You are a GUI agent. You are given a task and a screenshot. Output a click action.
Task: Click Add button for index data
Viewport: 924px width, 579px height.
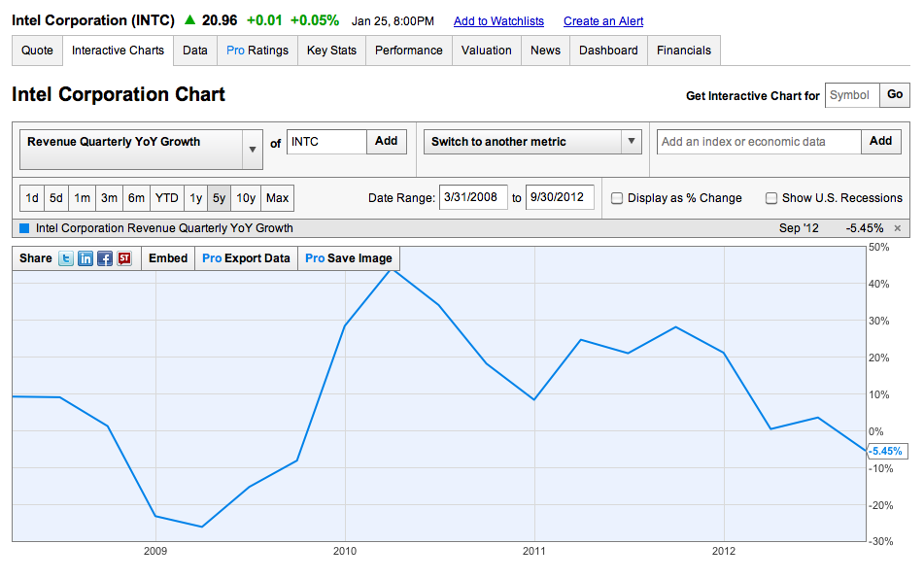(x=881, y=142)
